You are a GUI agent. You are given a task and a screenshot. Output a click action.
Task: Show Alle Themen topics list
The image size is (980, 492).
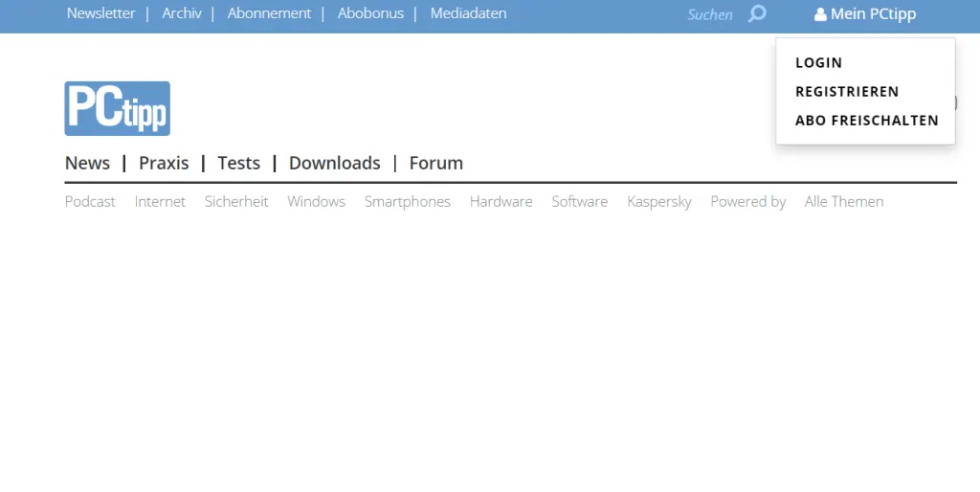click(843, 201)
